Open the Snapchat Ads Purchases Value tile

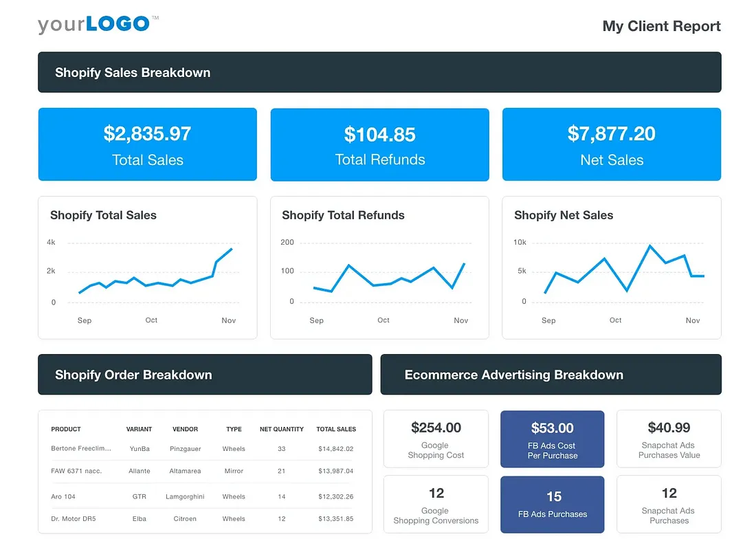tap(669, 439)
